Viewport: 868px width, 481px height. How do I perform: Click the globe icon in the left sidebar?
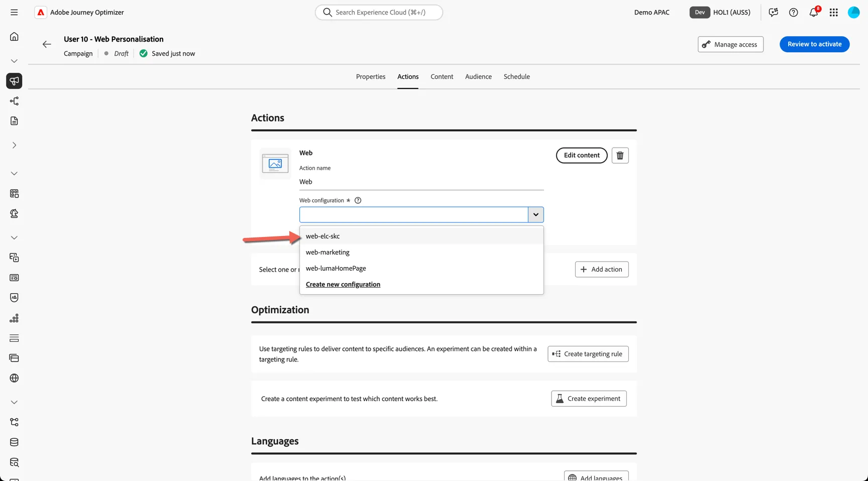[x=14, y=378]
